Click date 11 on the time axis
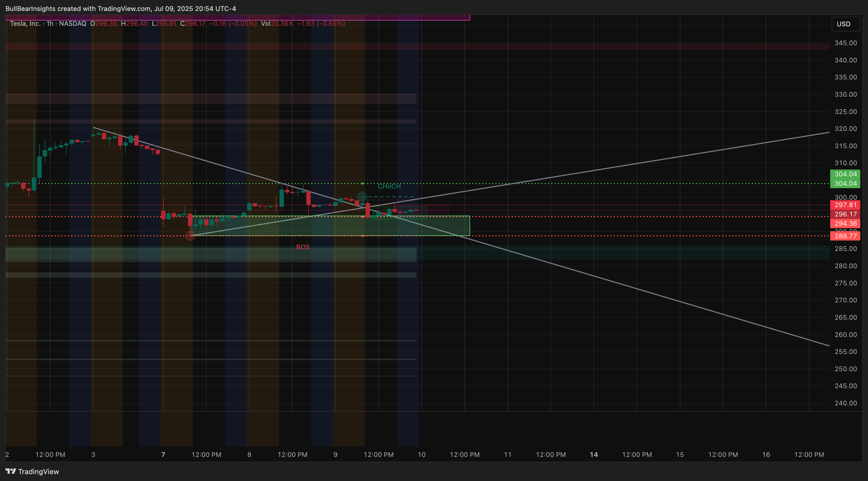Viewport: 868px width, 481px height. click(508, 455)
